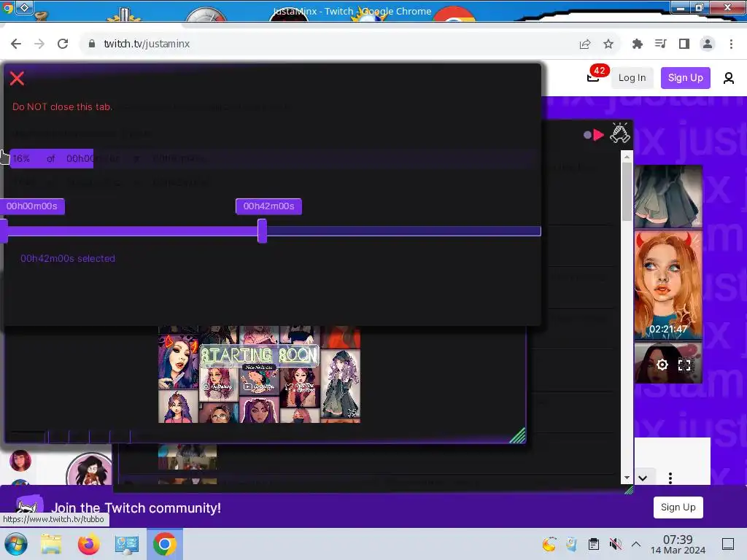The width and height of the screenshot is (747, 560).
Task: Open the Twitch user account icon
Action: 729,77
